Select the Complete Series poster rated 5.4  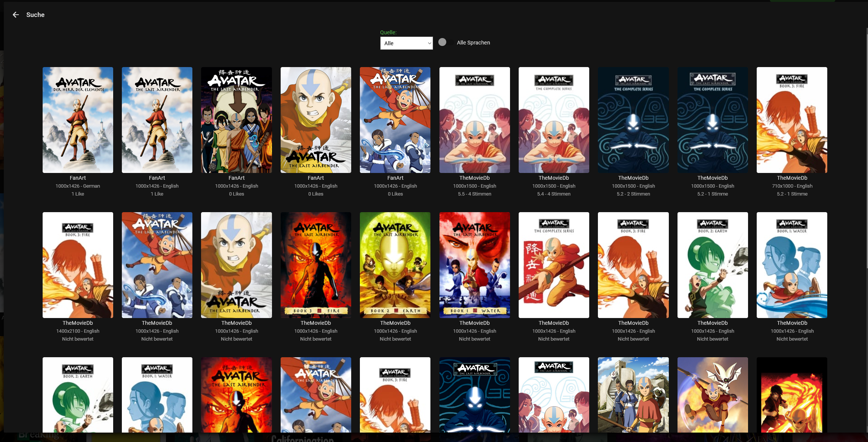point(554,120)
